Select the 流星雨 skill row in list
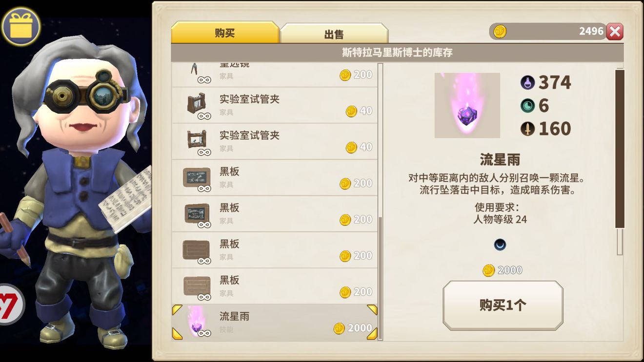 click(274, 322)
